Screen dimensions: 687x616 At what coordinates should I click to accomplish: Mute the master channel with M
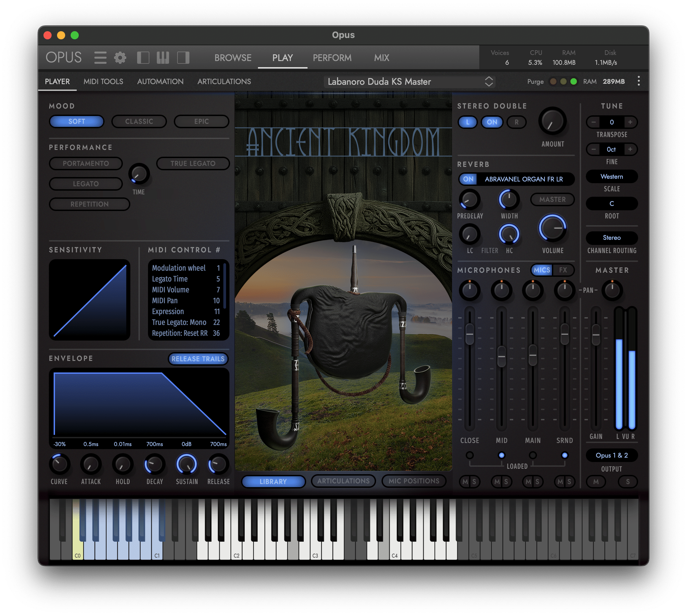click(x=596, y=482)
